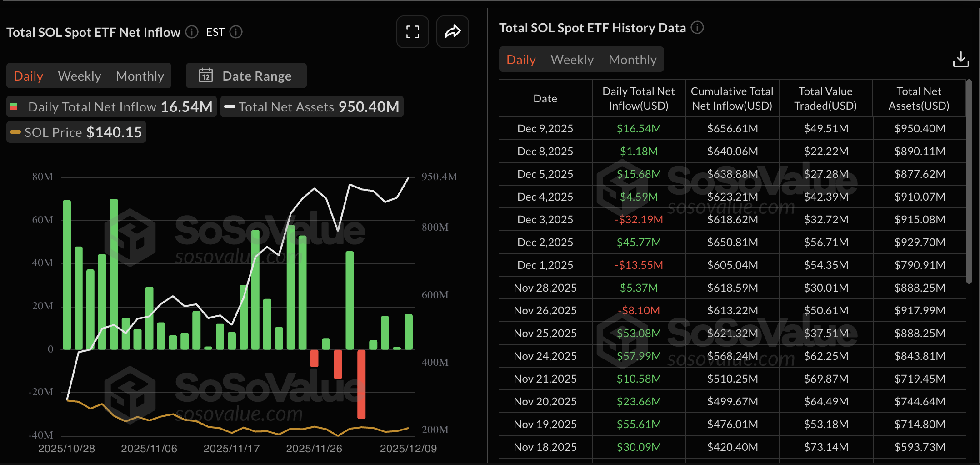Viewport: 980px width, 465px height.
Task: Select Monthly above the inflow chart
Action: click(x=140, y=76)
